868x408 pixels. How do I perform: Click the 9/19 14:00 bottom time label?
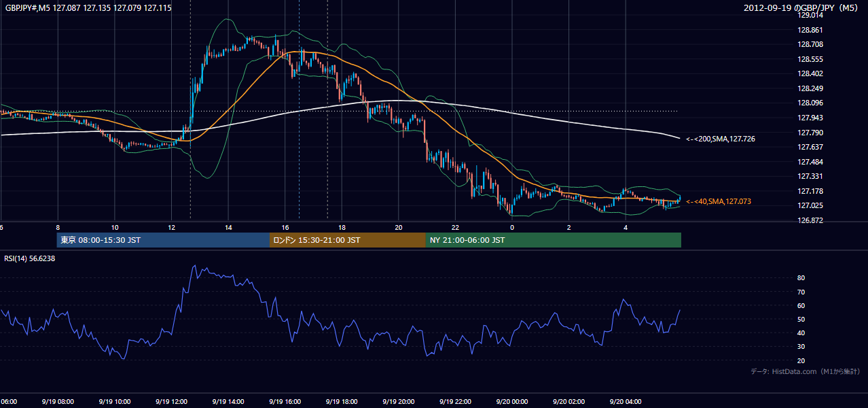click(x=228, y=401)
